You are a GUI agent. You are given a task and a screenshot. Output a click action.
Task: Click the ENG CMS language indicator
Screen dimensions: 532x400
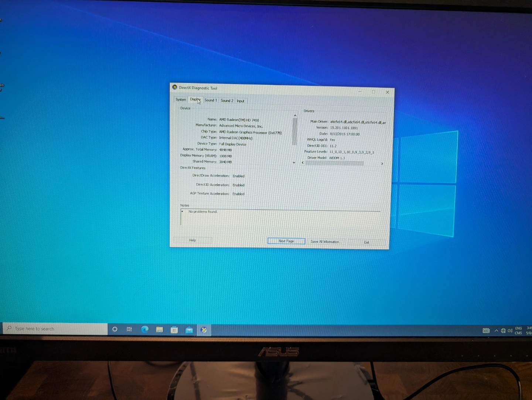click(519, 331)
